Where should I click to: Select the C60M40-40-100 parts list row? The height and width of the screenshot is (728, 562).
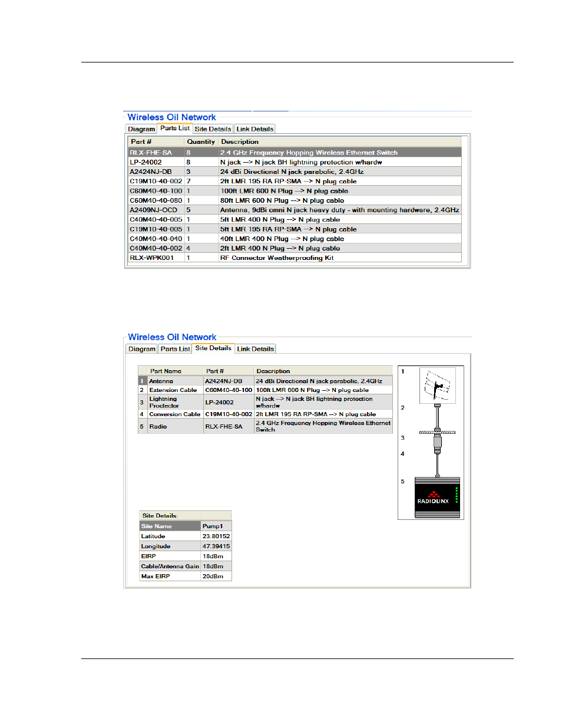click(x=295, y=191)
